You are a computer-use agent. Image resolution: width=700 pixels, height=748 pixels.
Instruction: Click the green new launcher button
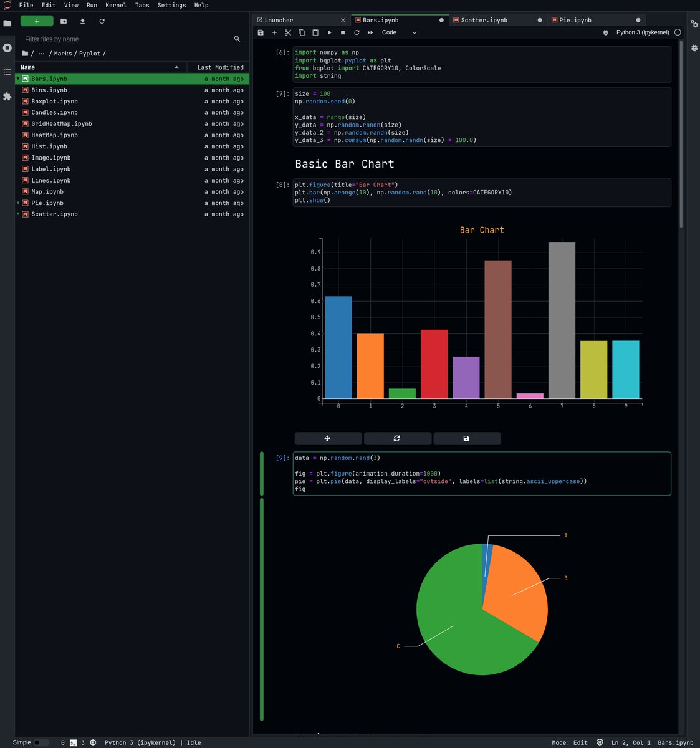[x=37, y=21]
